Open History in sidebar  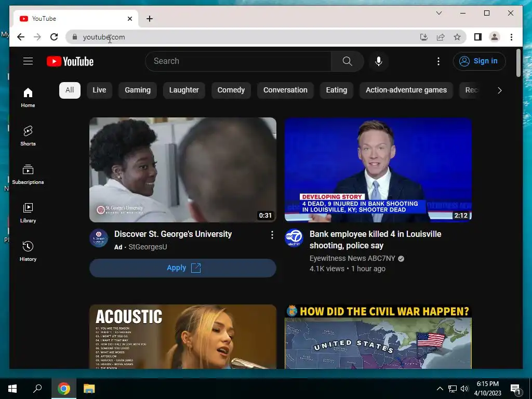pyautogui.click(x=28, y=251)
